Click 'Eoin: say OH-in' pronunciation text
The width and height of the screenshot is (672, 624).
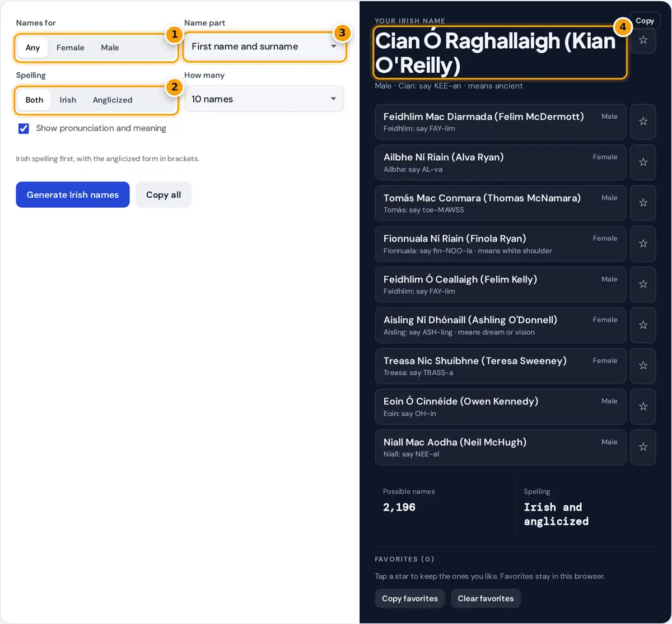(x=410, y=413)
